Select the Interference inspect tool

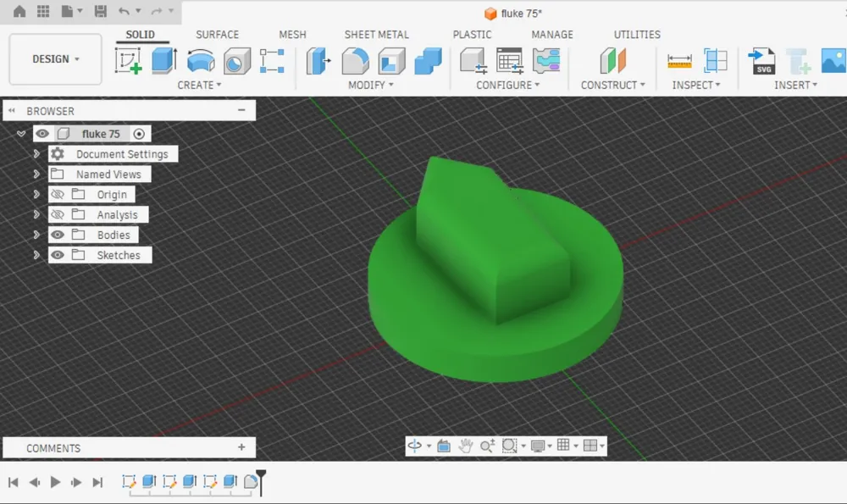[716, 60]
